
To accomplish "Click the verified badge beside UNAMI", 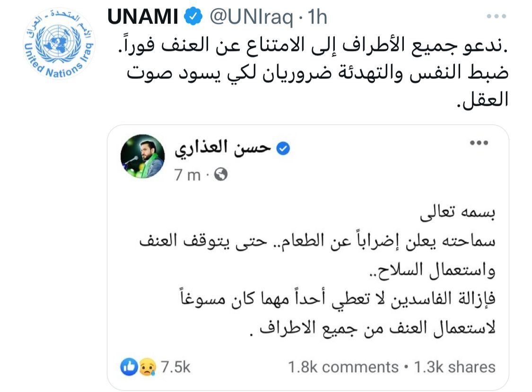I will 192,17.
